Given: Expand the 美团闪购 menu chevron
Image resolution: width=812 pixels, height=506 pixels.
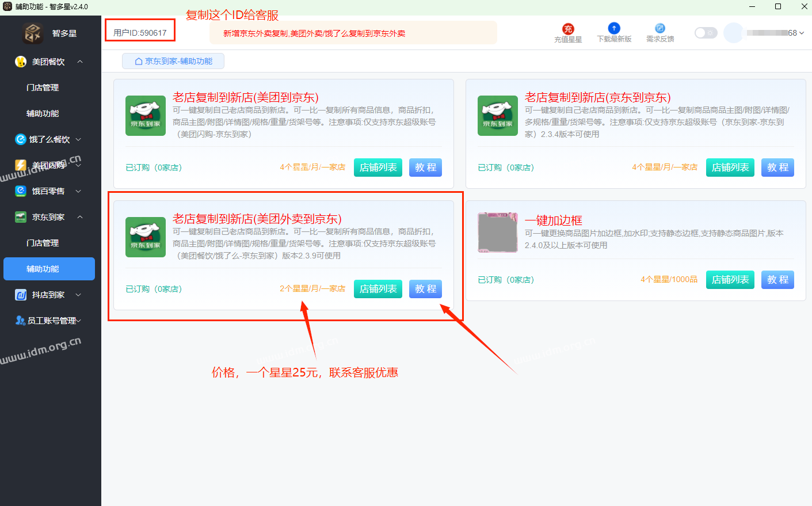Looking at the screenshot, I should pyautogui.click(x=78, y=165).
